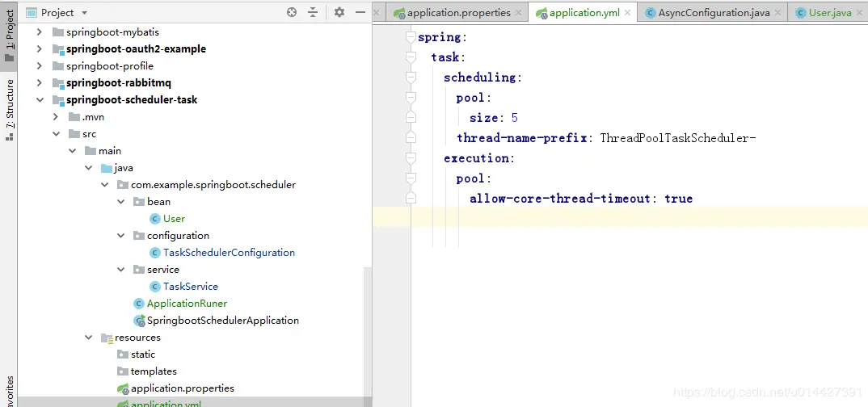The width and height of the screenshot is (868, 407).
Task: Expand the springboot-profile folder
Action: pyautogui.click(x=40, y=65)
